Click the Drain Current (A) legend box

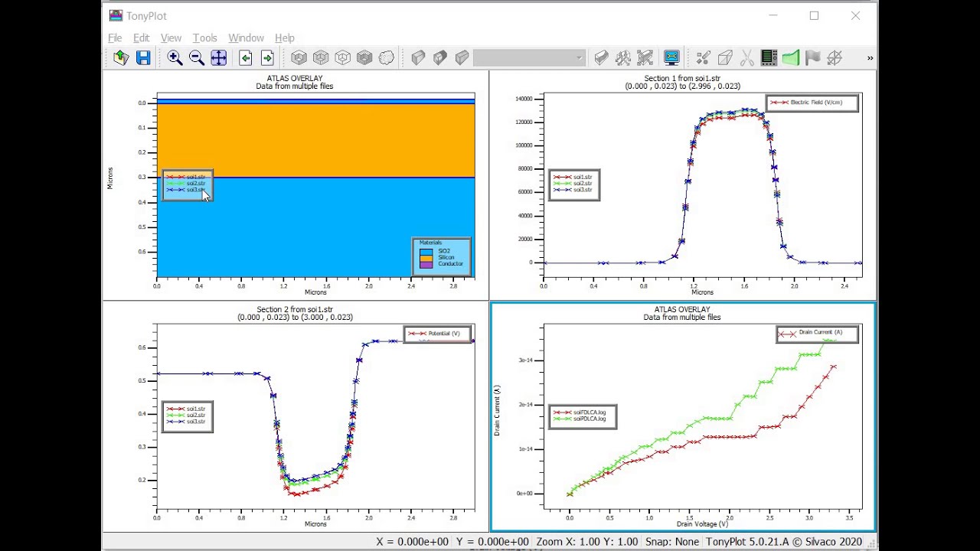click(817, 334)
